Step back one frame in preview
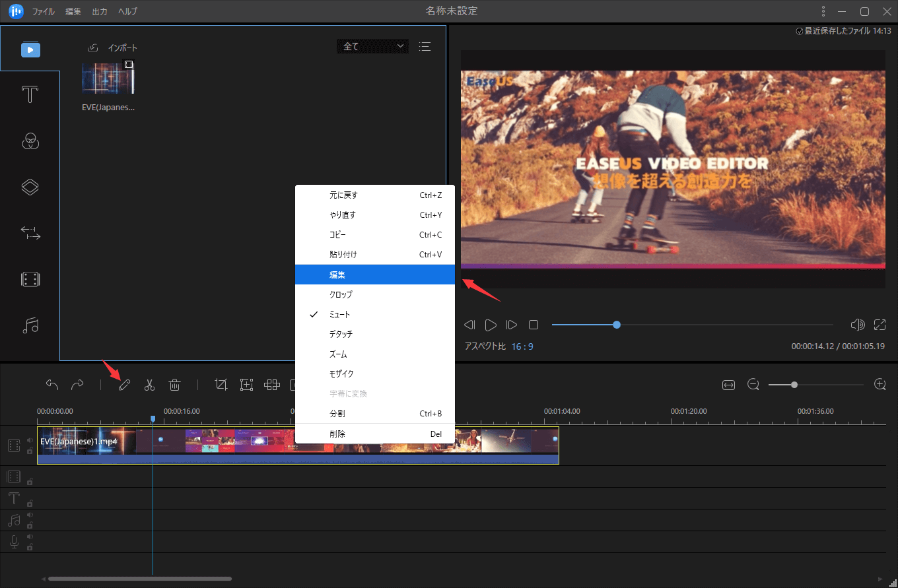Image resolution: width=898 pixels, height=588 pixels. [469, 325]
